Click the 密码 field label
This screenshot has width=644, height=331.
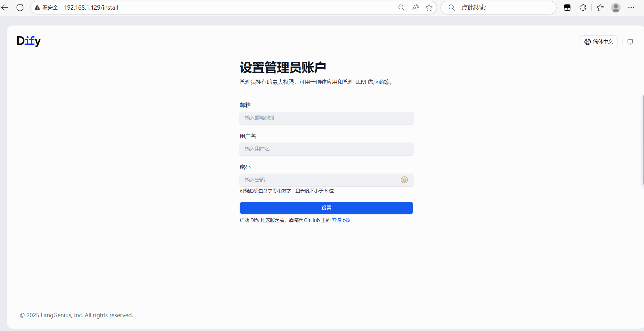click(x=245, y=167)
